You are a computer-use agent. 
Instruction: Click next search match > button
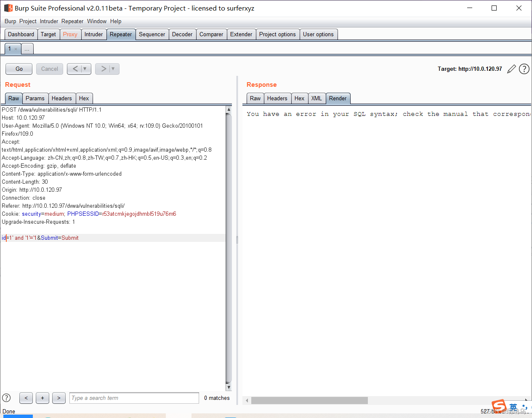tap(59, 398)
